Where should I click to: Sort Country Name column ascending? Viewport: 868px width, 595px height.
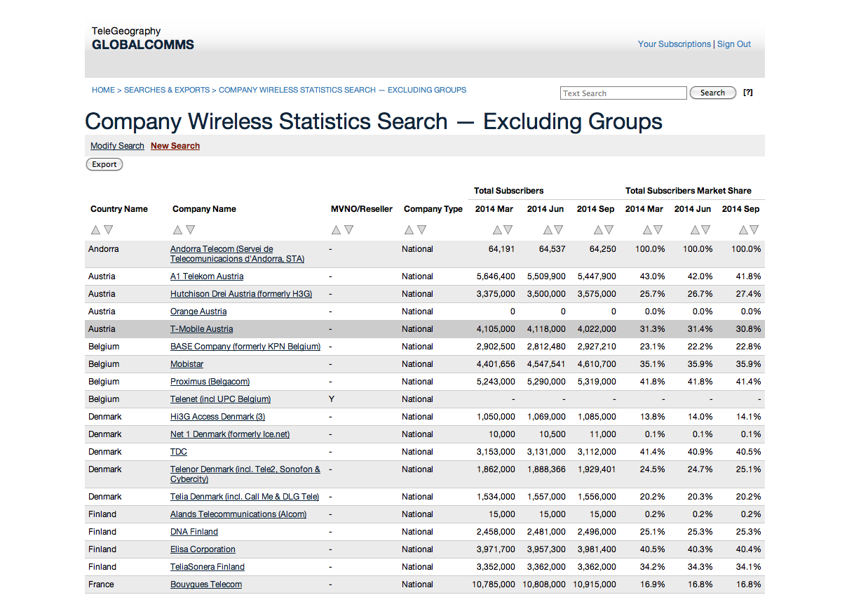(x=96, y=229)
